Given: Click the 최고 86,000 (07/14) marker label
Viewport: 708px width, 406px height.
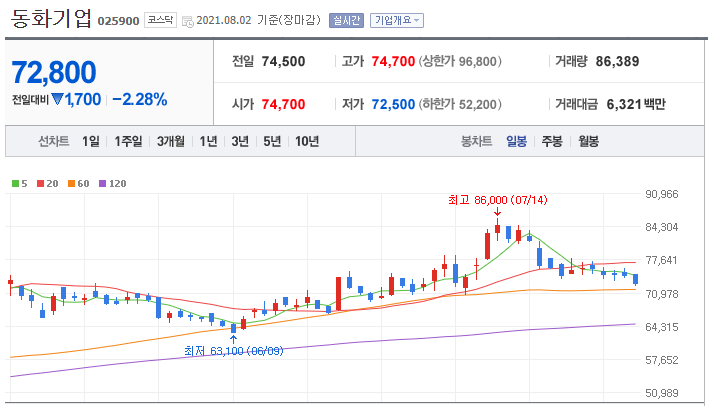Looking at the screenshot, I should pyautogui.click(x=498, y=200).
